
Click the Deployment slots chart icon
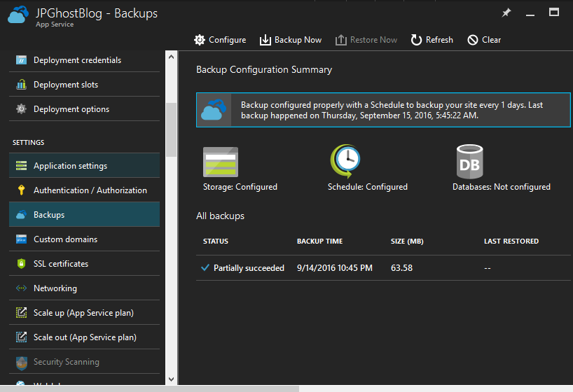pyautogui.click(x=21, y=85)
